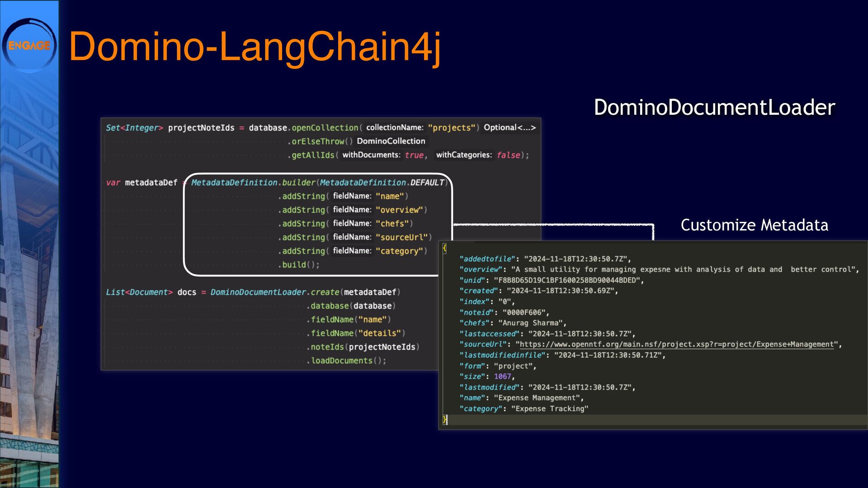868x488 pixels.
Task: Click the "form": "project" entry
Action: click(x=498, y=366)
